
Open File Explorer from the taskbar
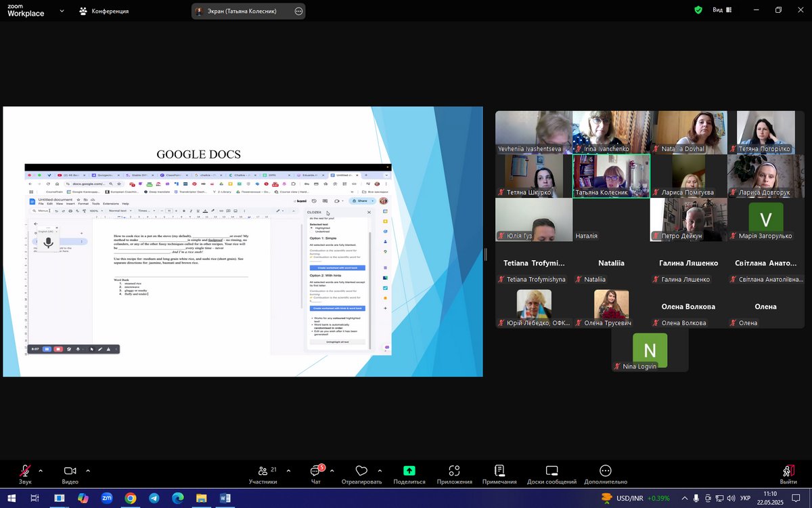tap(202, 498)
